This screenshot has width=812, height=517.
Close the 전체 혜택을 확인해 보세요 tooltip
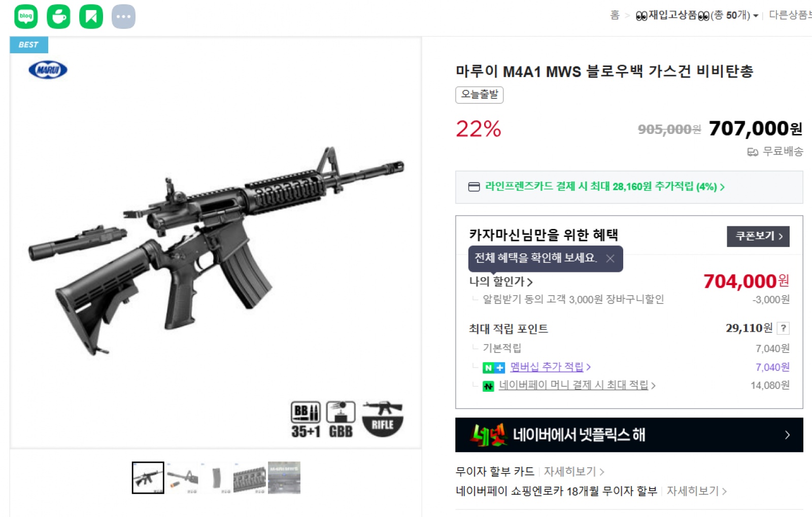[x=610, y=259]
